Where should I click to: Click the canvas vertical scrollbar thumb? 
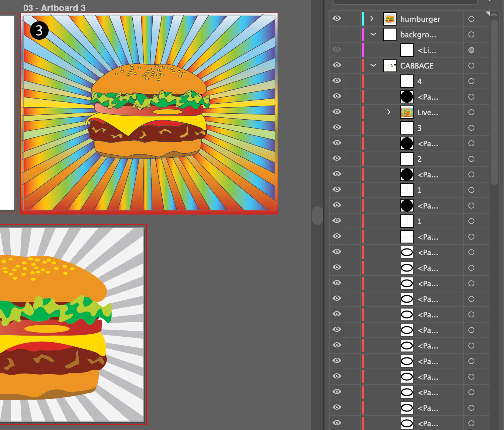318,215
